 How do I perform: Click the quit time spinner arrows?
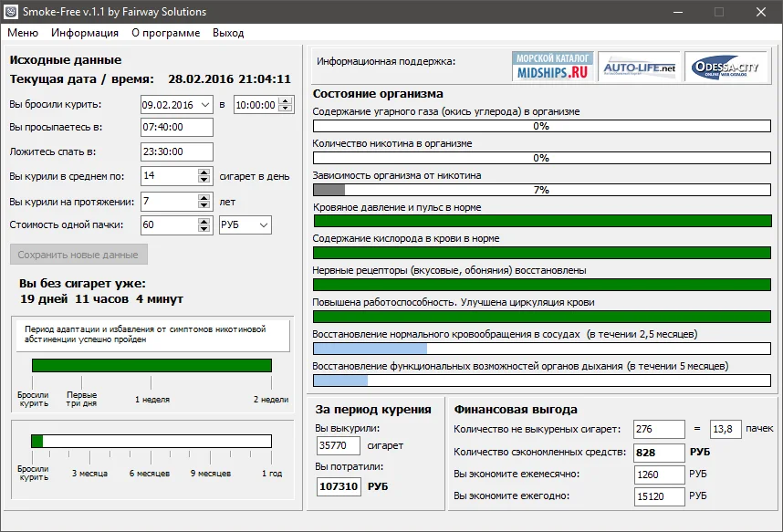click(284, 105)
